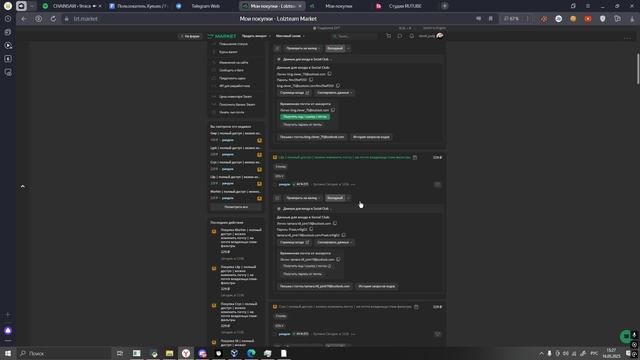The image size is (640, 360).
Task: Open notifications bell in Market header
Action: [x=411, y=36]
